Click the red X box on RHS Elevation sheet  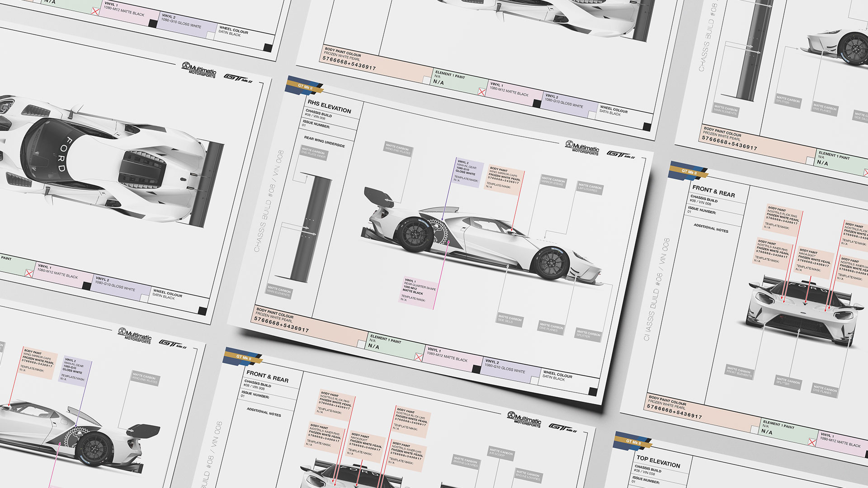coord(419,357)
